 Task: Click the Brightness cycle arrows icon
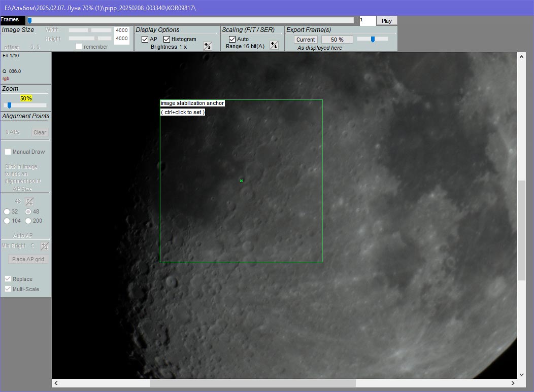coord(207,46)
